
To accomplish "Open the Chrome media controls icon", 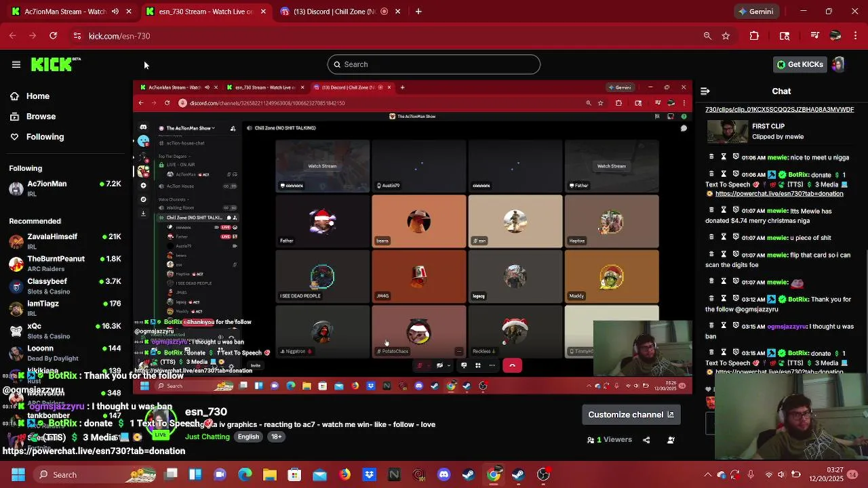I will [x=815, y=36].
